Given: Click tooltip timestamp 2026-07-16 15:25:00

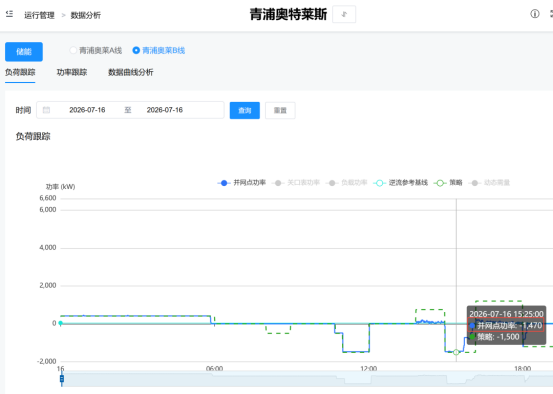Looking at the screenshot, I should pos(506,314).
